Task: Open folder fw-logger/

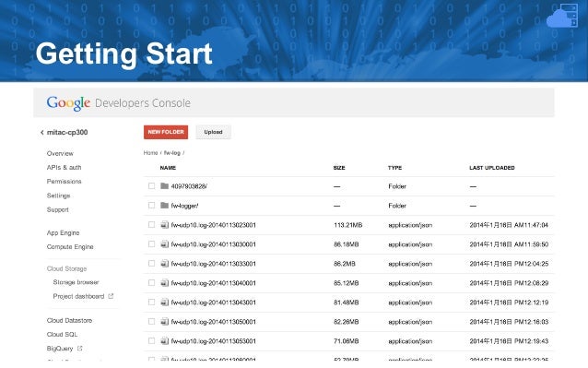Action: pyautogui.click(x=184, y=206)
